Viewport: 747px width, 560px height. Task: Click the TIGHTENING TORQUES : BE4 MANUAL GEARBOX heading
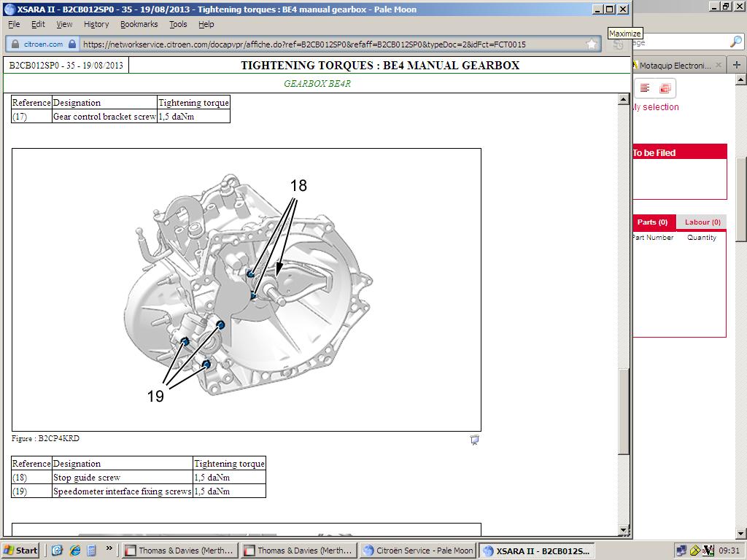click(x=380, y=65)
